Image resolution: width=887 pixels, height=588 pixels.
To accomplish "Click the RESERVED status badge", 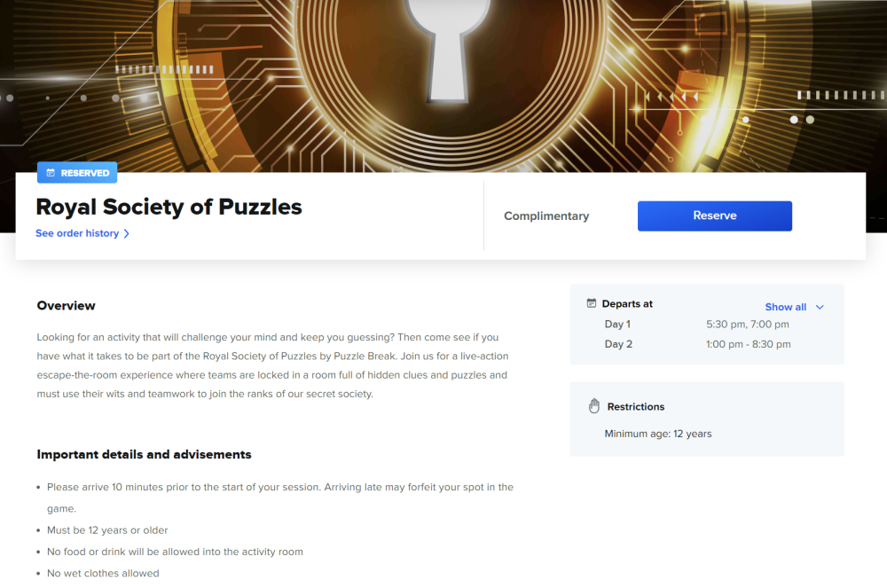I will [x=77, y=172].
